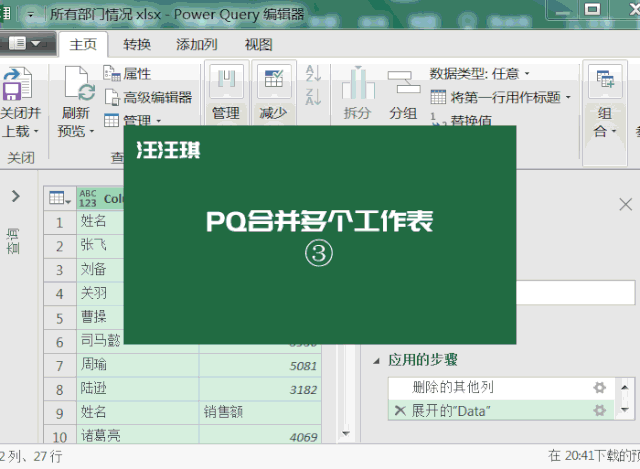640x469 pixels.
Task: Click the Split Column (拆分) icon
Action: (x=358, y=83)
